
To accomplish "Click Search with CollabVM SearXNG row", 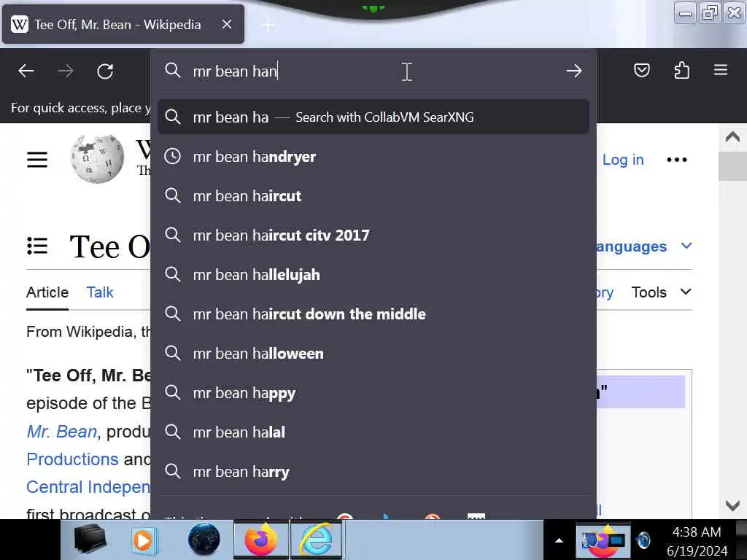I will 373,117.
